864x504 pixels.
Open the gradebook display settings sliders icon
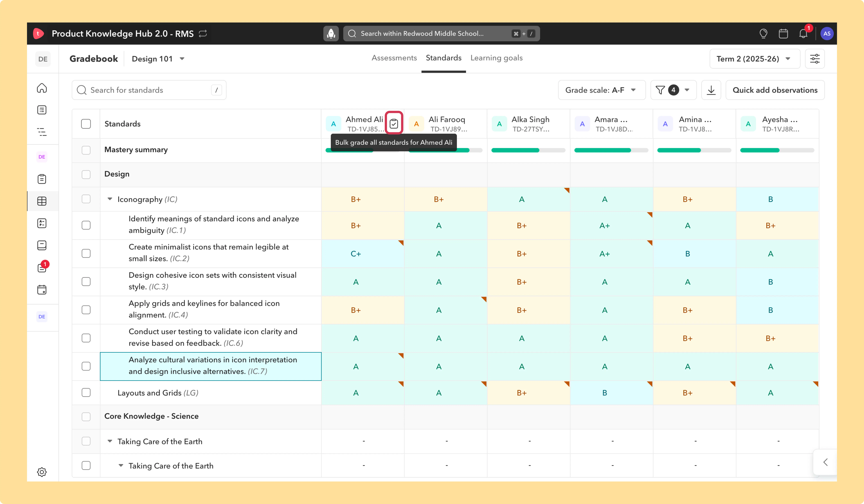coord(815,59)
